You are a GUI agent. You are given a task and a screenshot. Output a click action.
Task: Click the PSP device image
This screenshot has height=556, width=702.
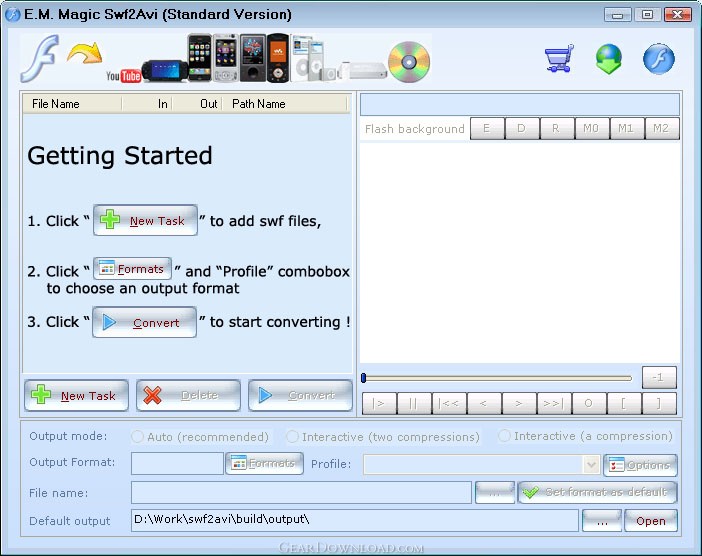click(165, 70)
